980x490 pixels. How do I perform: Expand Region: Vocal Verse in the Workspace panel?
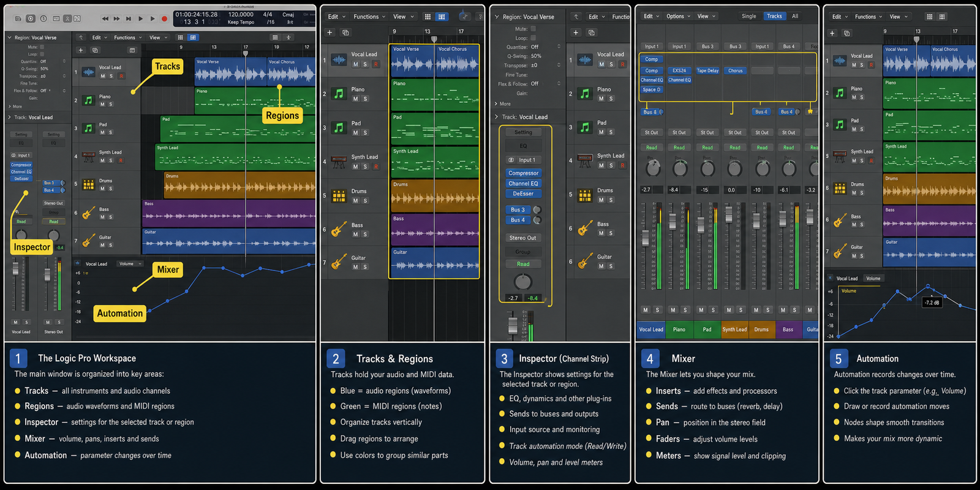[x=10, y=37]
